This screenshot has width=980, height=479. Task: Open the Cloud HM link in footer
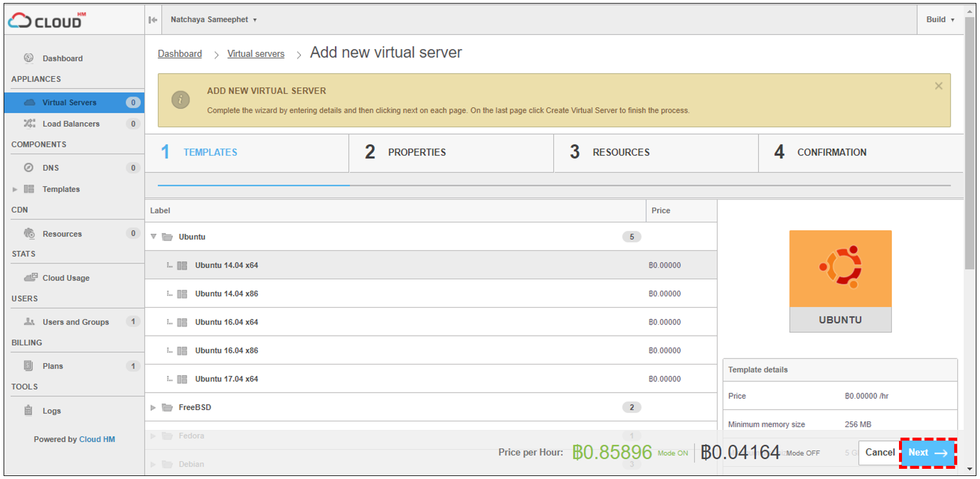[x=97, y=439]
